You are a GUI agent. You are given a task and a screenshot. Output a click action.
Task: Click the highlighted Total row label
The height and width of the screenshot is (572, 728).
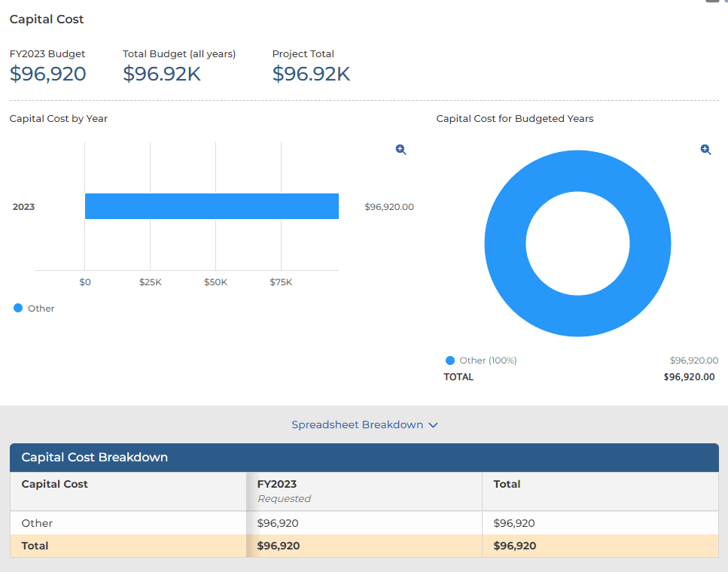pyautogui.click(x=35, y=546)
